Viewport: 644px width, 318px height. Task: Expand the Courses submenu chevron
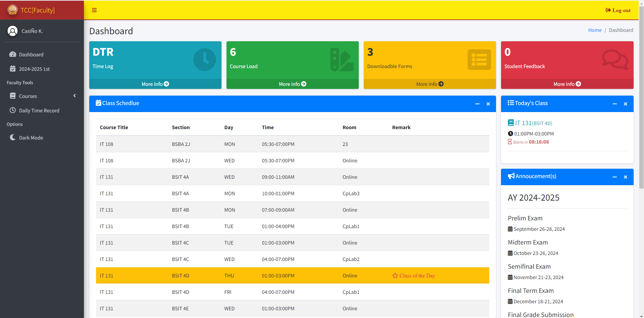(x=75, y=96)
